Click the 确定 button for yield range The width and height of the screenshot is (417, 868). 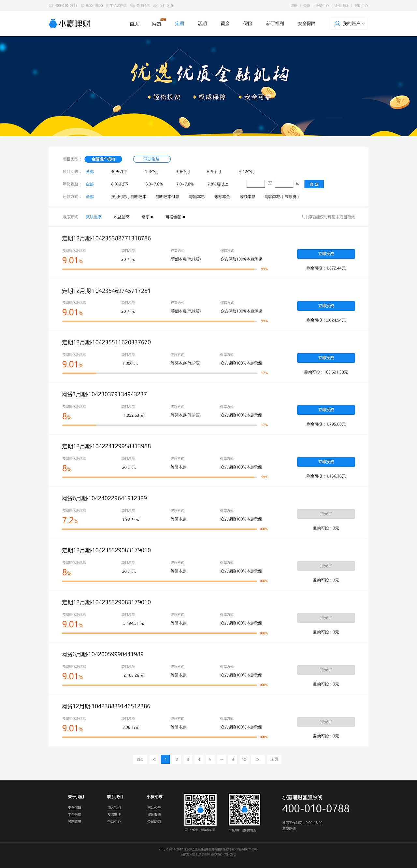point(314,184)
